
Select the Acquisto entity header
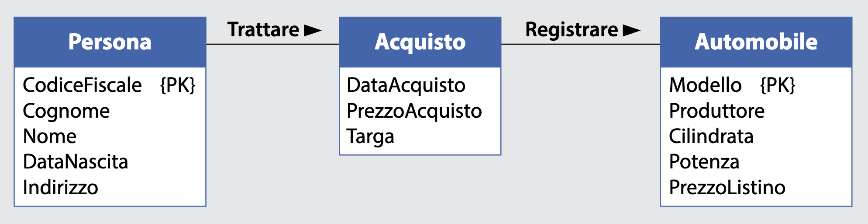point(420,42)
